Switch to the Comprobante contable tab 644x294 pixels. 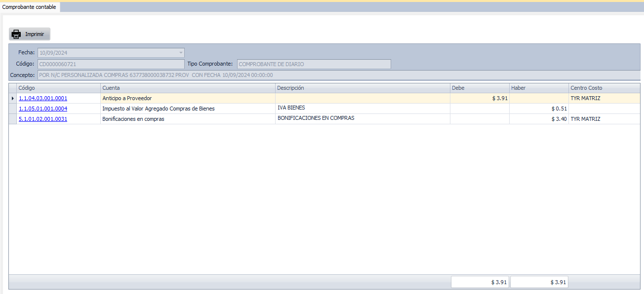[x=29, y=7]
